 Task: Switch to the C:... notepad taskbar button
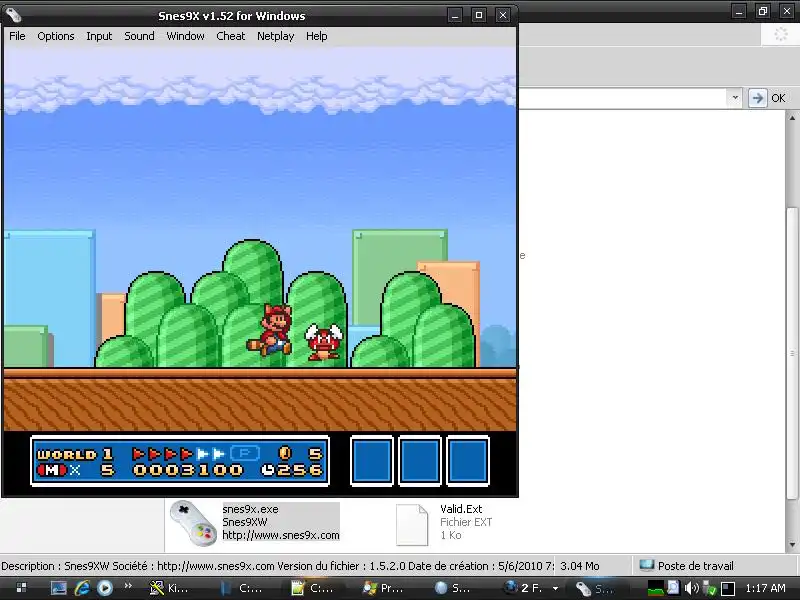click(x=314, y=588)
